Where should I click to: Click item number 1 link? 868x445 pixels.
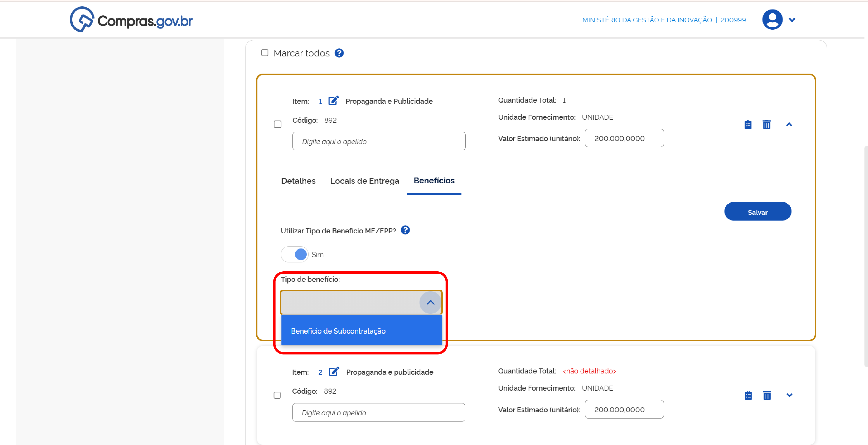pos(320,101)
